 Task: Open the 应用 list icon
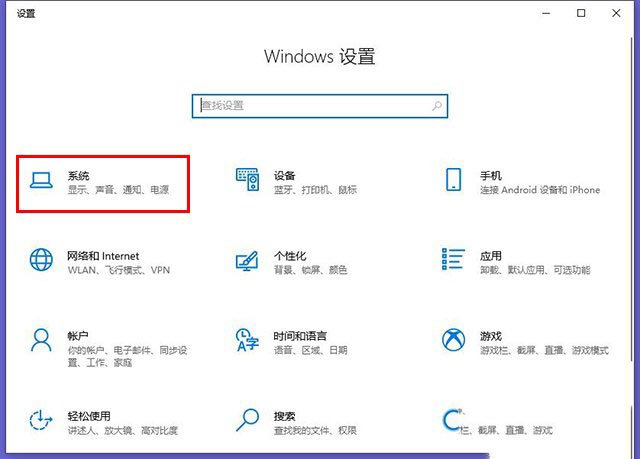453,259
